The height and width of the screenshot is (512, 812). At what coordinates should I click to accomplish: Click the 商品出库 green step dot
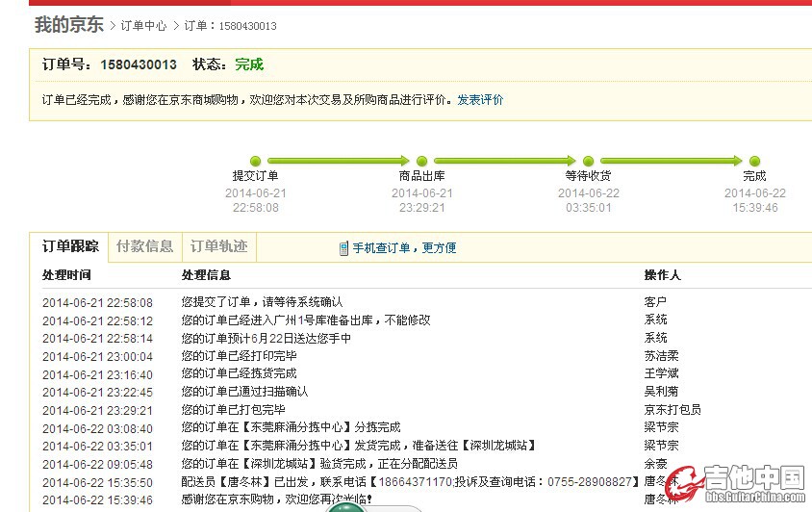(x=421, y=161)
